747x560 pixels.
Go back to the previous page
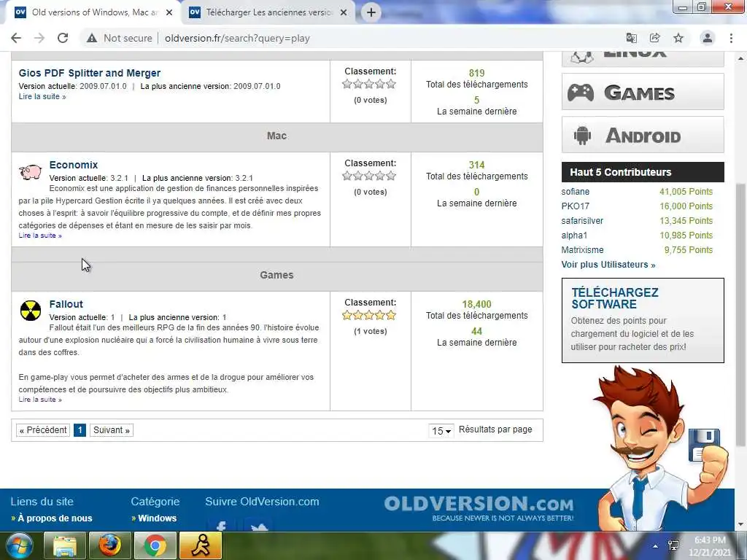(x=16, y=38)
